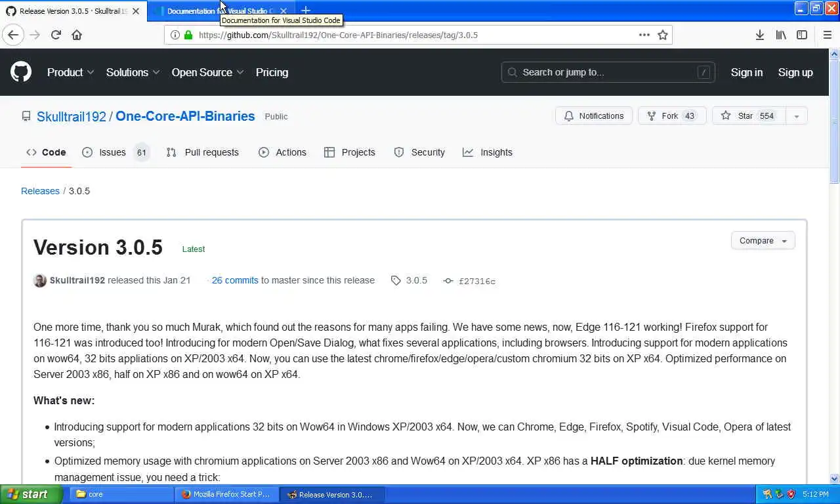Open commit f27316c
Viewport: 840px width, 504px height.
[x=469, y=281]
